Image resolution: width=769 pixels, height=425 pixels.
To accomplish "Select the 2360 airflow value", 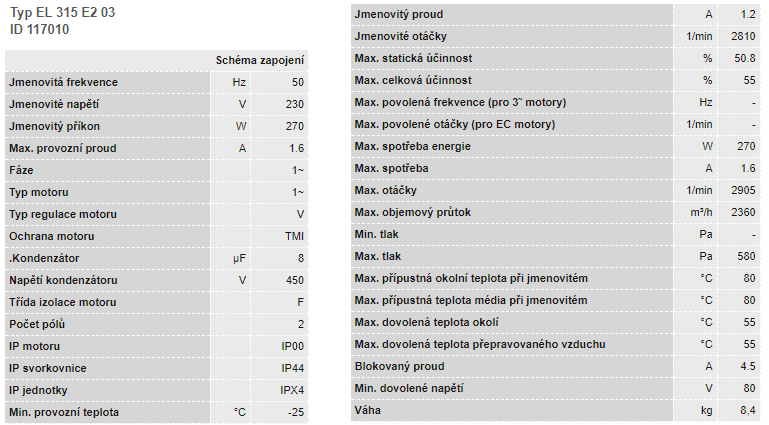I will (x=742, y=212).
